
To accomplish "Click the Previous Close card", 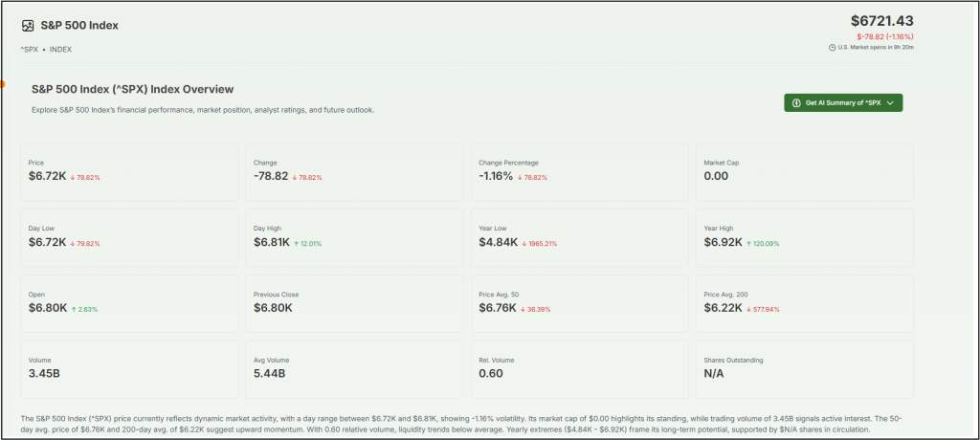I will click(x=353, y=303).
